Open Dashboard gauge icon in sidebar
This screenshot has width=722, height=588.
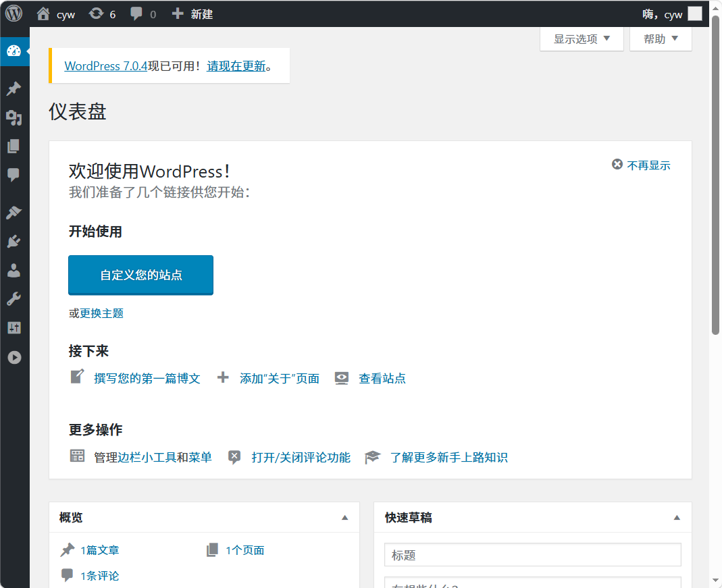coord(14,51)
